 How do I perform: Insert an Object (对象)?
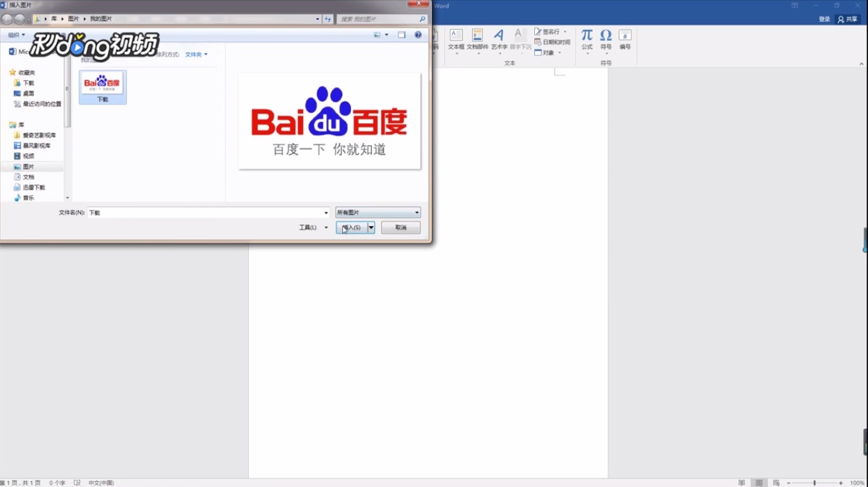click(x=545, y=52)
